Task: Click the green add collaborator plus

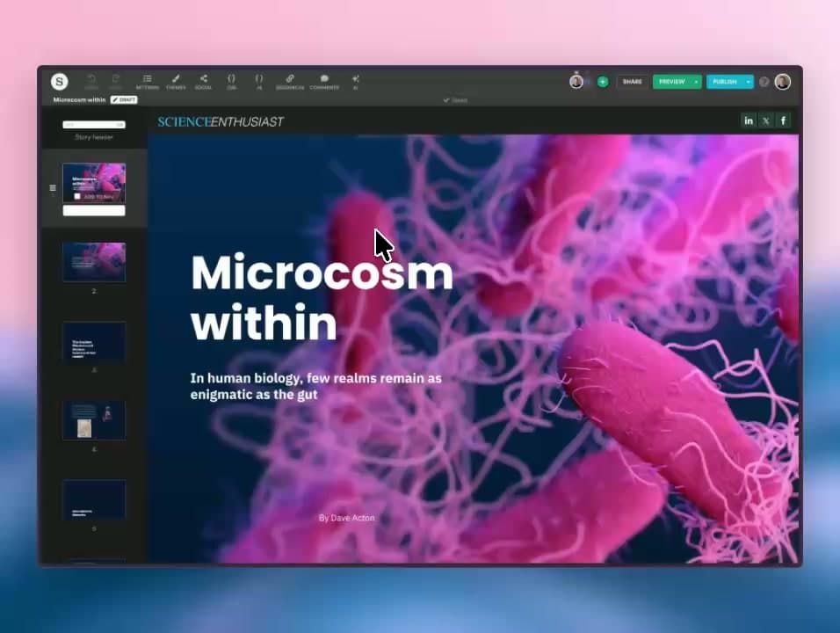Action: click(603, 82)
